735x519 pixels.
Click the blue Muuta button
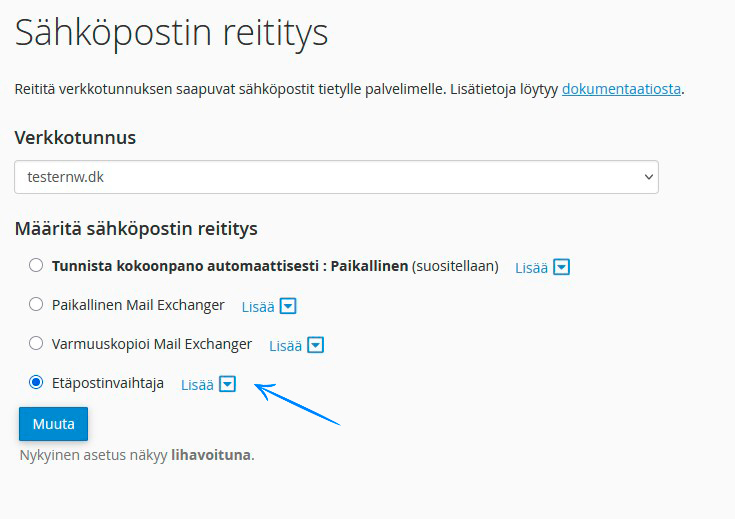(53, 424)
